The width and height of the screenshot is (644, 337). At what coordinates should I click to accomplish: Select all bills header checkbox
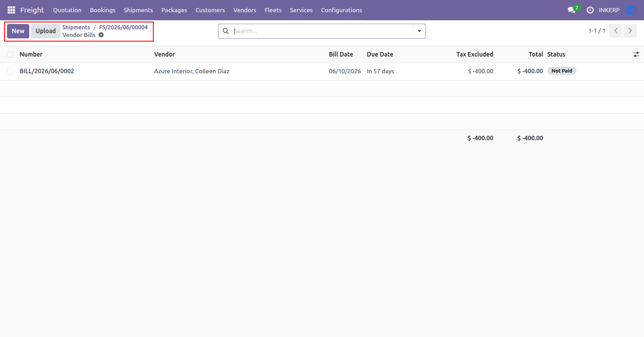coord(10,54)
